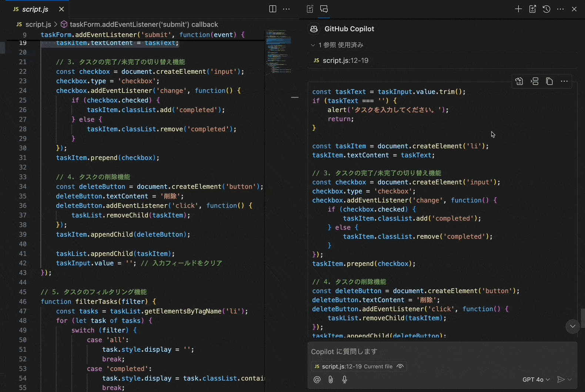The image size is (585, 392).
Task: Copy the Copilot code block
Action: coord(549,81)
